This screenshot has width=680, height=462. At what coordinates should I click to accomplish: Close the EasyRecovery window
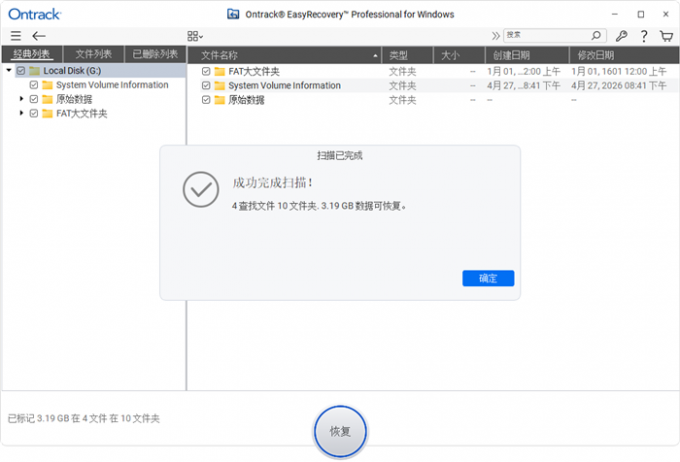click(x=666, y=14)
